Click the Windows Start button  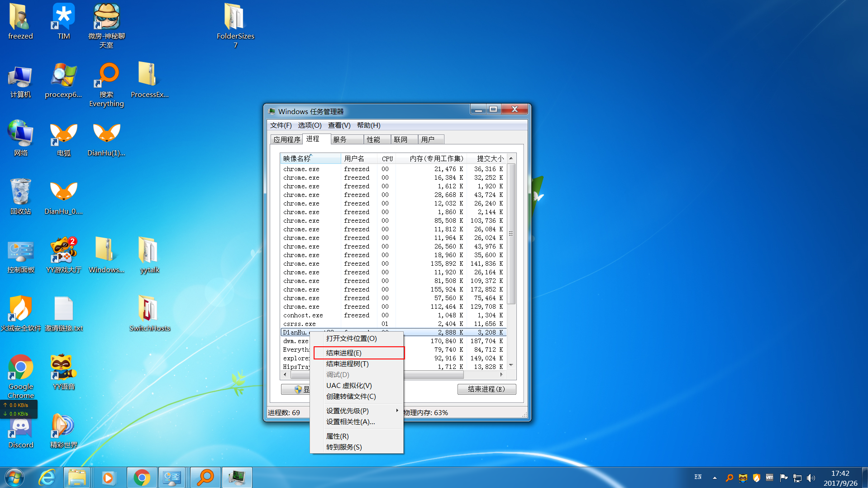14,478
